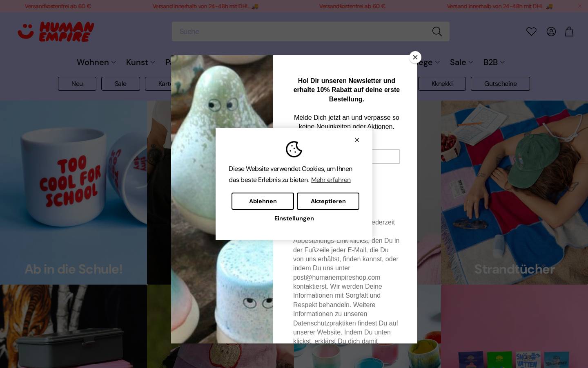Expand the Sale menu
Image resolution: width=588 pixels, height=368 pixels.
point(461,62)
